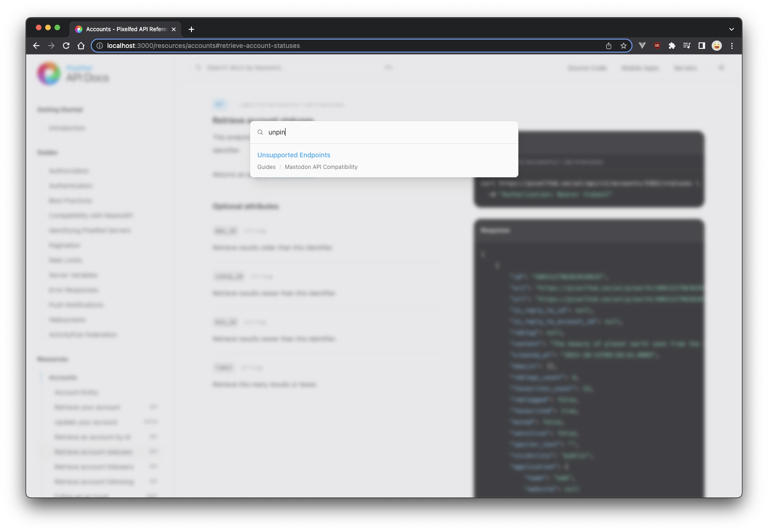
Task: Expand the tab search dropdown arrow
Action: [732, 29]
